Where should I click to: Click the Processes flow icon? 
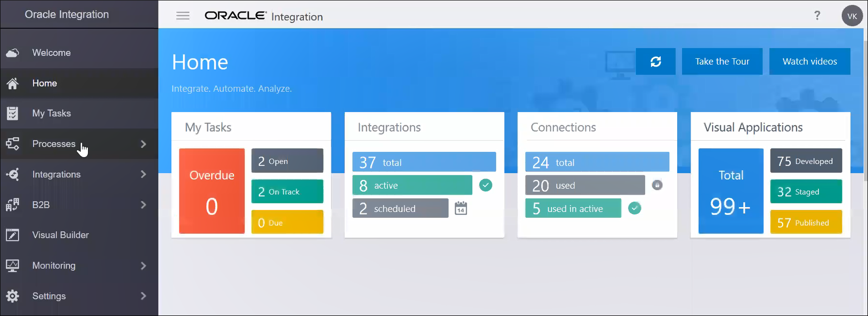pos(13,144)
